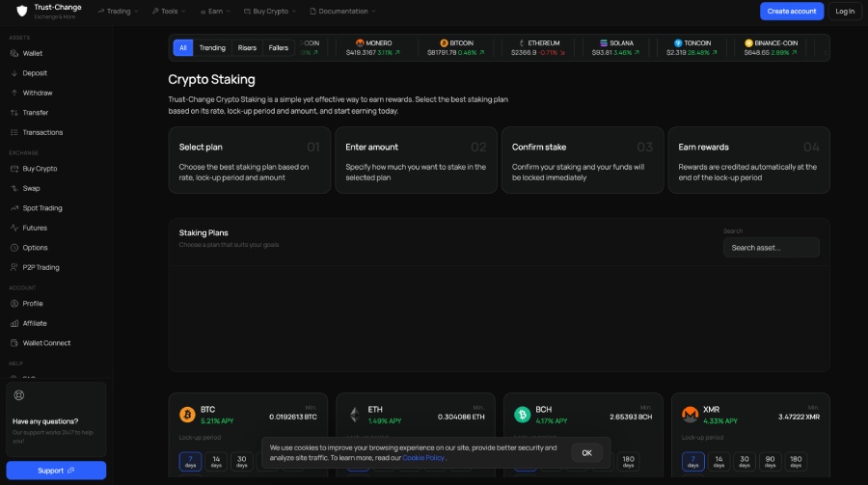Click the BCH coin icon
Image resolution: width=868 pixels, height=485 pixels.
[x=522, y=415]
